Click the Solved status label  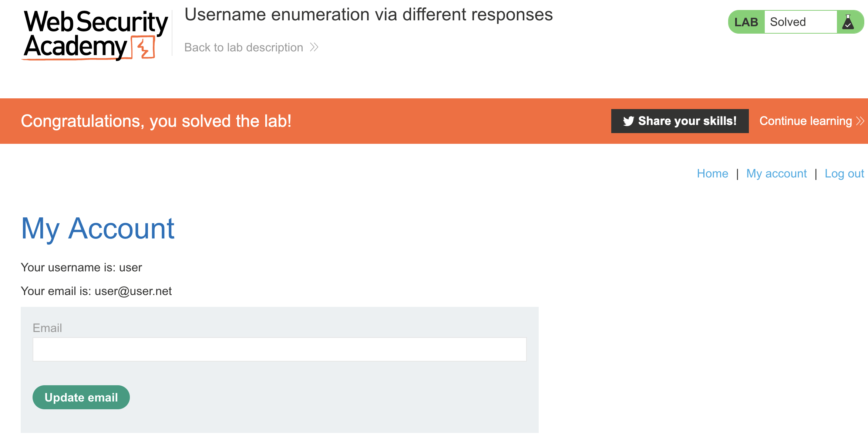[x=788, y=22]
